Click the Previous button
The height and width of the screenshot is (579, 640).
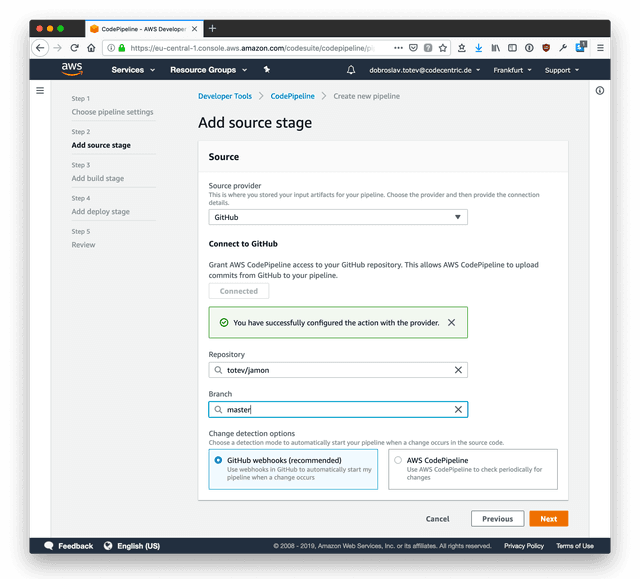(x=497, y=519)
